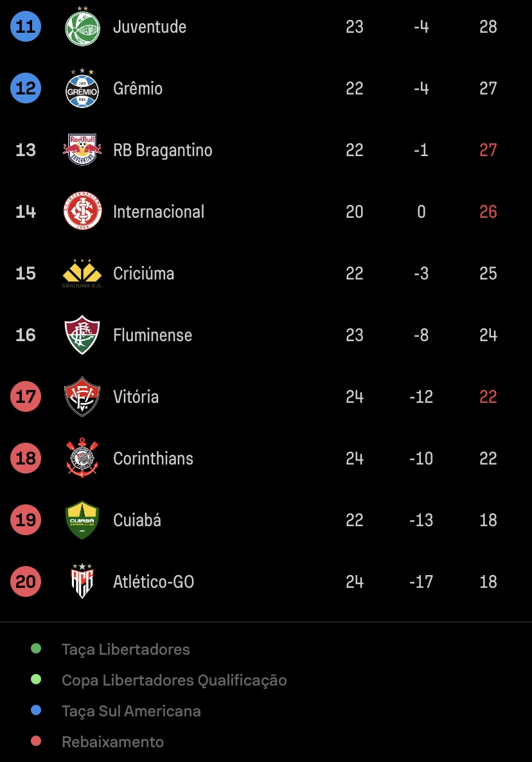Click the Corinthians anchor badge
This screenshot has height=762, width=532.
(82, 458)
